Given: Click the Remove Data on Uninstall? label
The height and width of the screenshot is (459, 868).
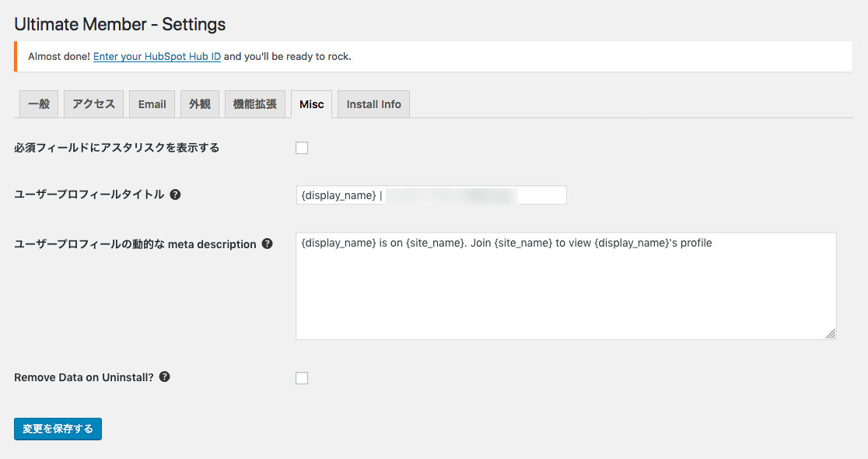Looking at the screenshot, I should 83,377.
